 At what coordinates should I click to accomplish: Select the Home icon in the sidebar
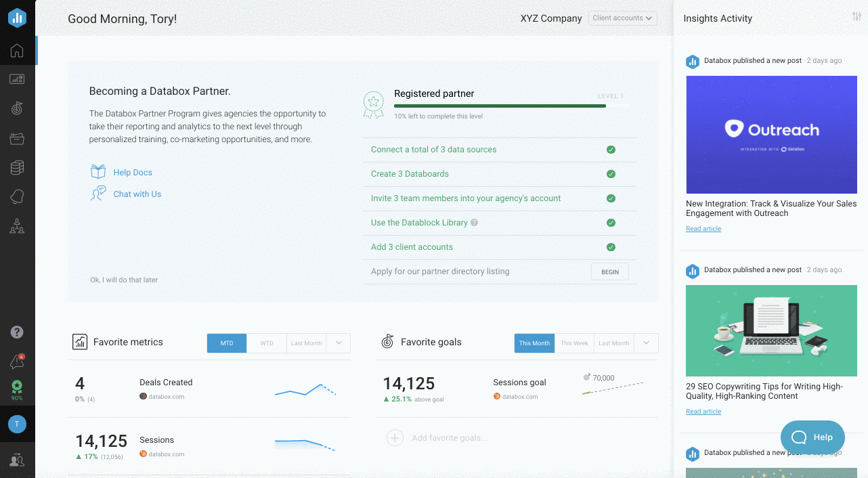click(18, 50)
